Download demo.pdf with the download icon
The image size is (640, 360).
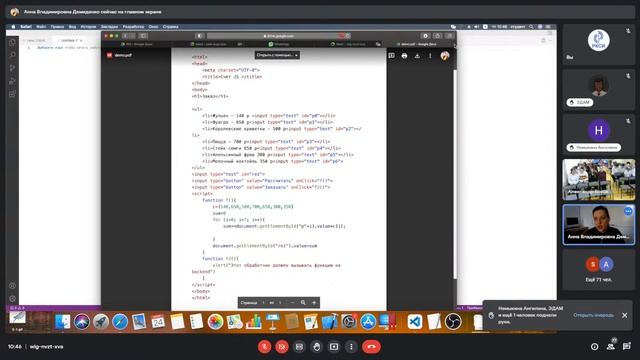(417, 56)
